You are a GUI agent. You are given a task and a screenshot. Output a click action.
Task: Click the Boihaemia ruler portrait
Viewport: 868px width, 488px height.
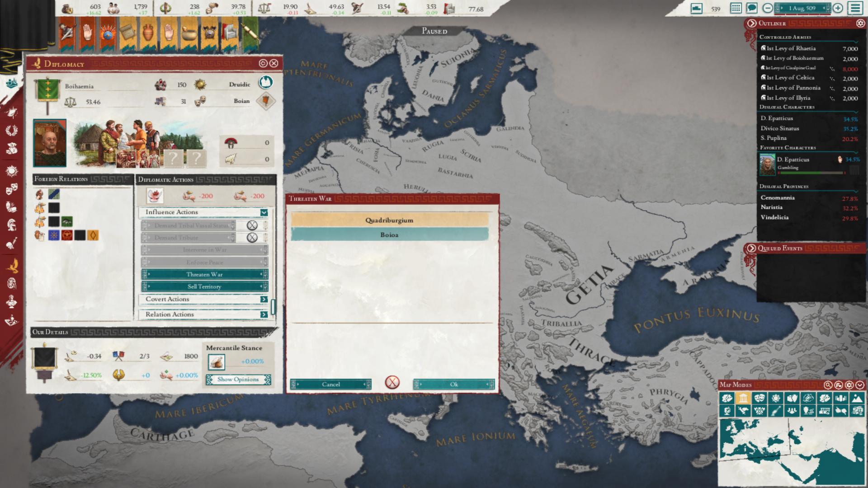pyautogui.click(x=50, y=143)
